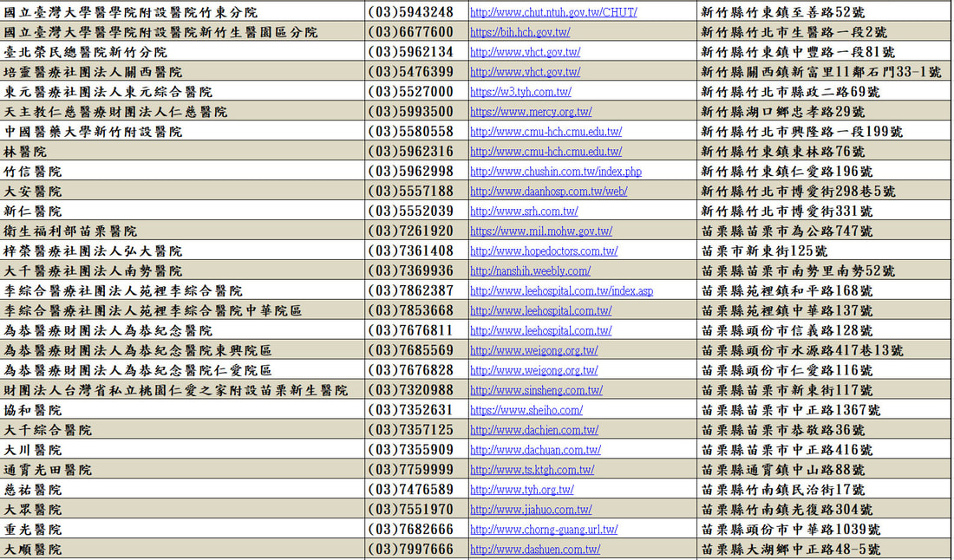954x560 pixels.
Task: Visit the www.sinsheng.com.tw link
Action: point(537,390)
